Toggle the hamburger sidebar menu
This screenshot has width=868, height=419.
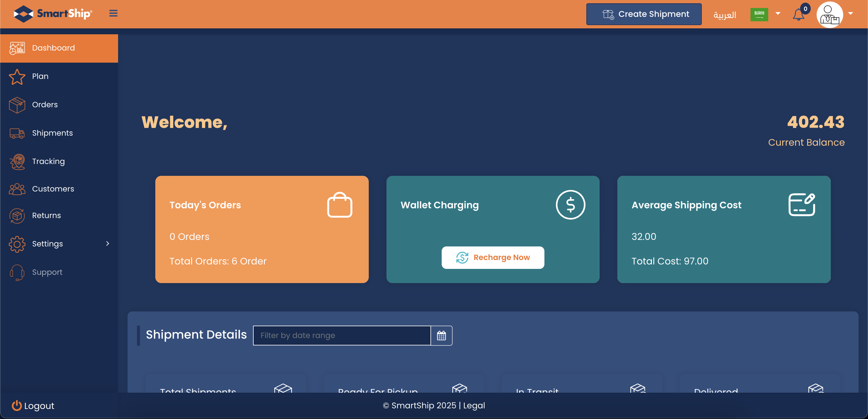pos(113,14)
